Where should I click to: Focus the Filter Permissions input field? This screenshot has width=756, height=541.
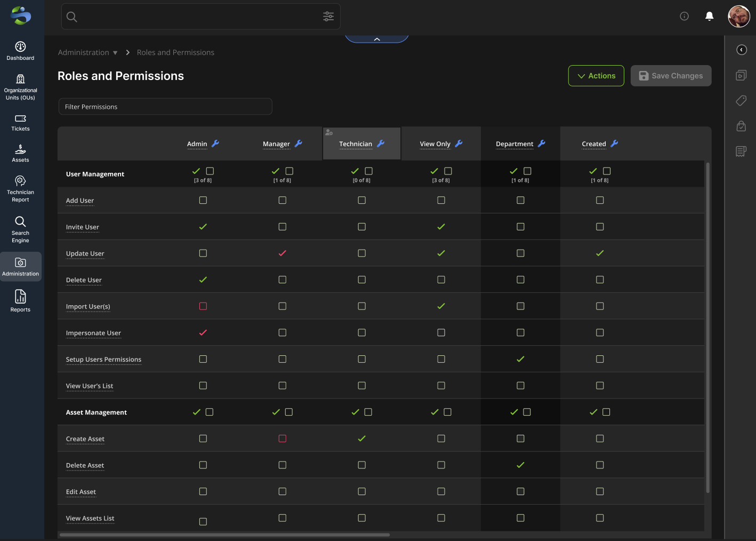tap(165, 107)
